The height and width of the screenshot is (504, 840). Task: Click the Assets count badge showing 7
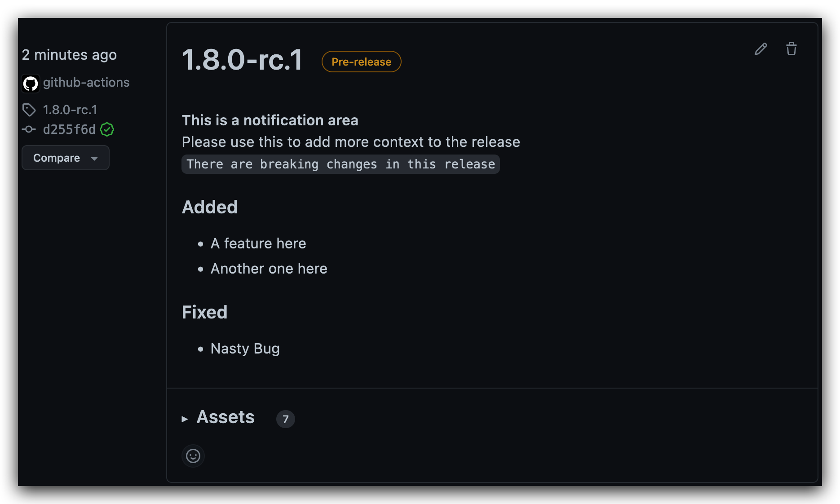click(286, 419)
